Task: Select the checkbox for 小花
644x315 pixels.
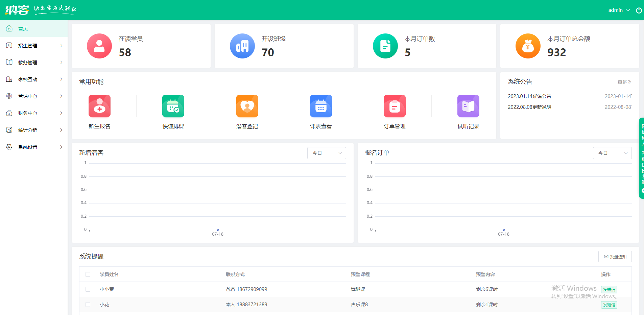Action: tap(88, 305)
